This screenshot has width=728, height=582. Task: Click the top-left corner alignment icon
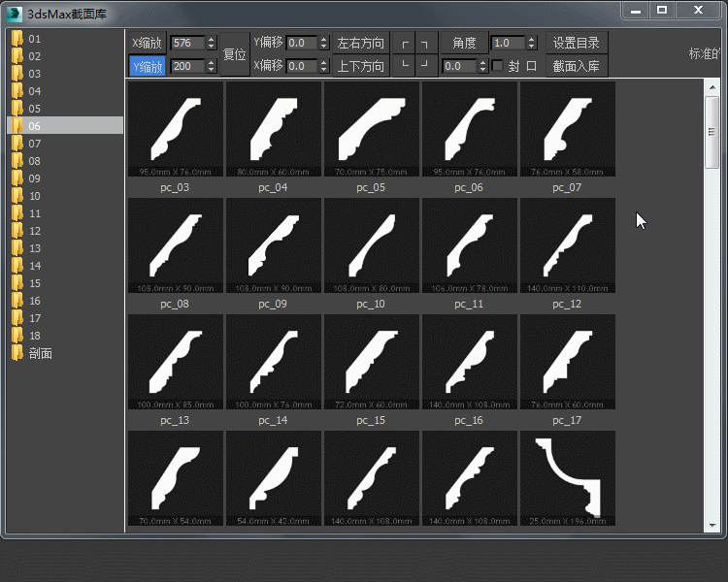[x=405, y=44]
